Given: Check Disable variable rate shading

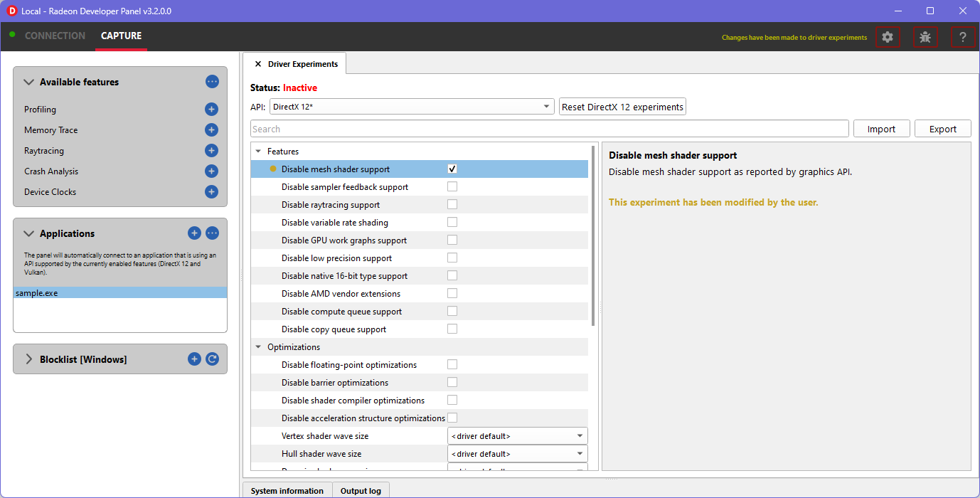Looking at the screenshot, I should [x=452, y=222].
